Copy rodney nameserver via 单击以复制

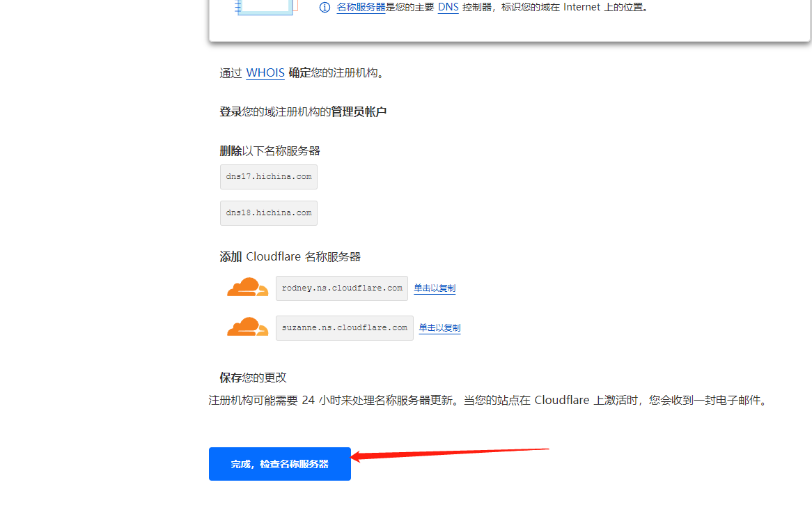pos(435,288)
